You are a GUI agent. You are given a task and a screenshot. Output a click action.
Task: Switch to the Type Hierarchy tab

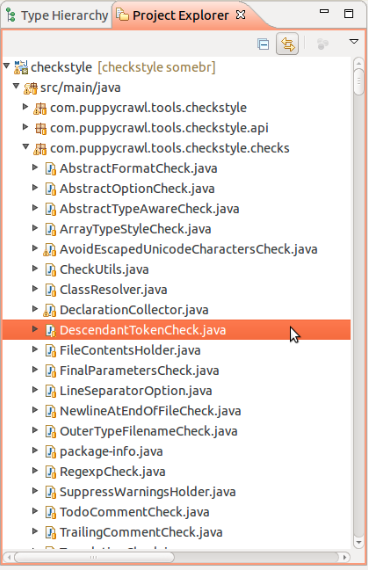(x=57, y=16)
